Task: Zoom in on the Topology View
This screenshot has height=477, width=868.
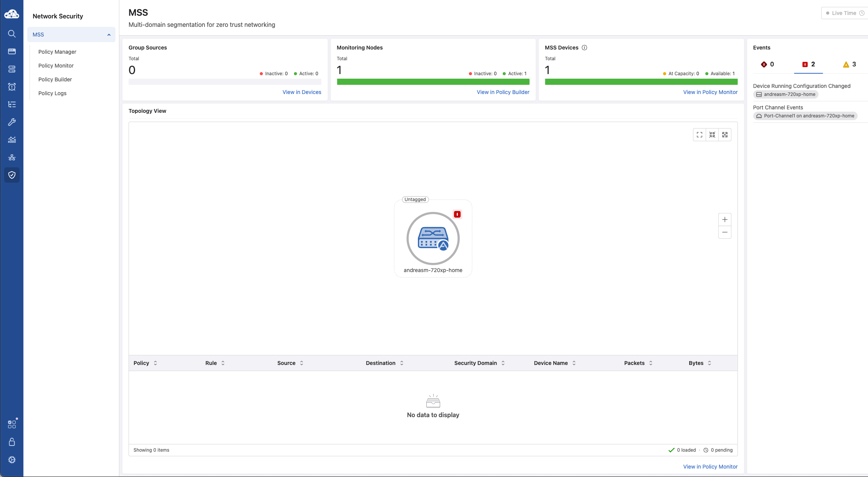Action: 724,220
